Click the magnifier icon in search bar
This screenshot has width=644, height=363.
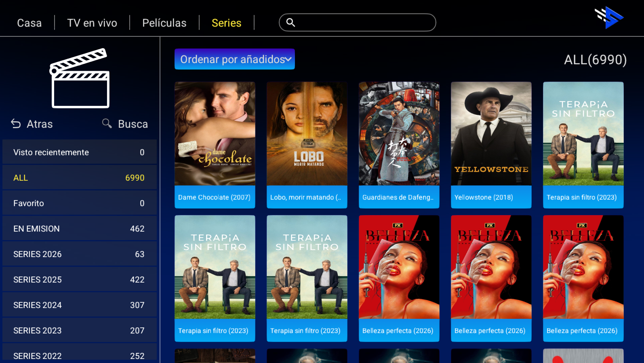click(x=290, y=23)
